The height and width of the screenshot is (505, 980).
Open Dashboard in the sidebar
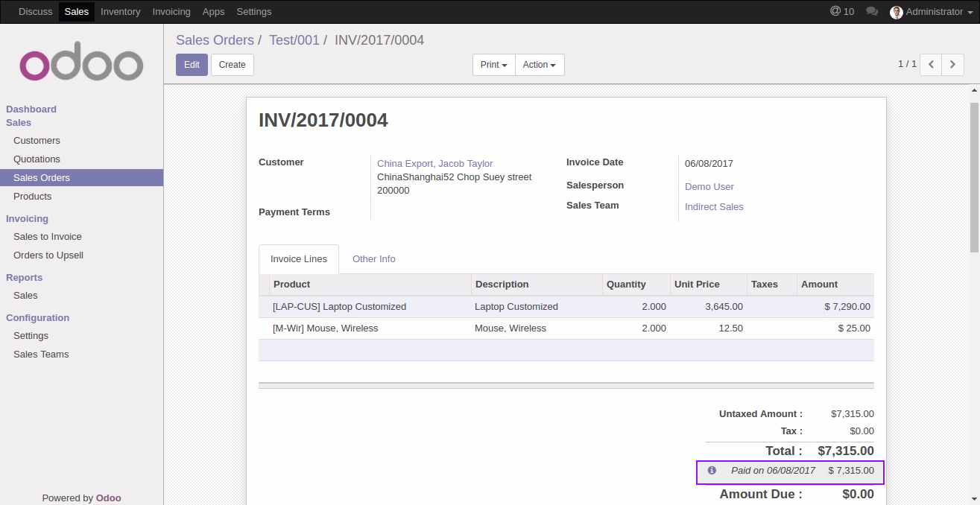31,109
